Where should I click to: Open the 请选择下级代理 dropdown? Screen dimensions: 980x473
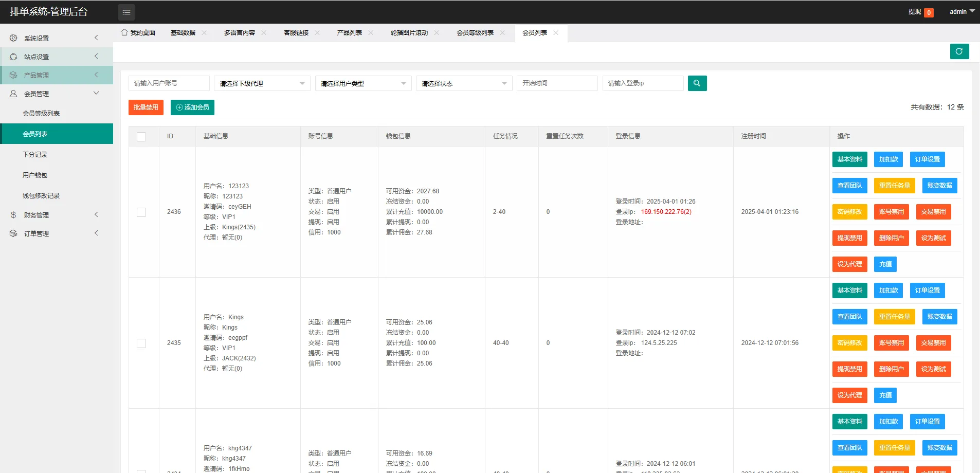[262, 83]
